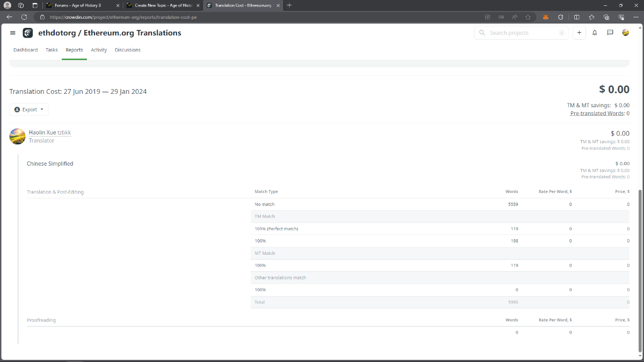Image resolution: width=644 pixels, height=362 pixels.
Task: Open the Tasks tab
Action: tap(52, 50)
